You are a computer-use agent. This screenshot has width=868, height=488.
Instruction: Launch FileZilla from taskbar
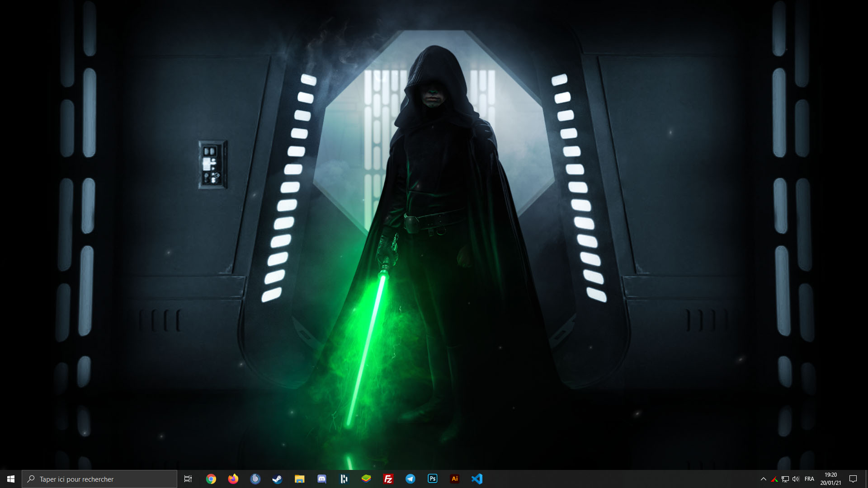pos(388,479)
